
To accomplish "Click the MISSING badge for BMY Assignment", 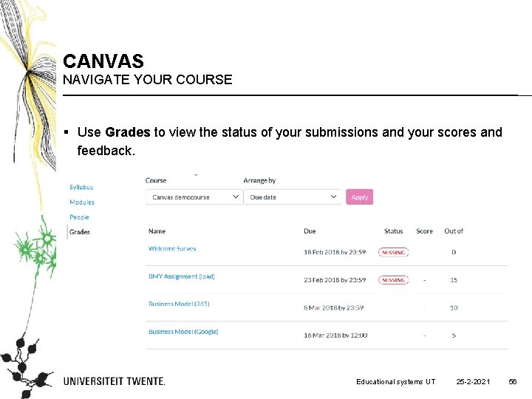I will (x=394, y=280).
